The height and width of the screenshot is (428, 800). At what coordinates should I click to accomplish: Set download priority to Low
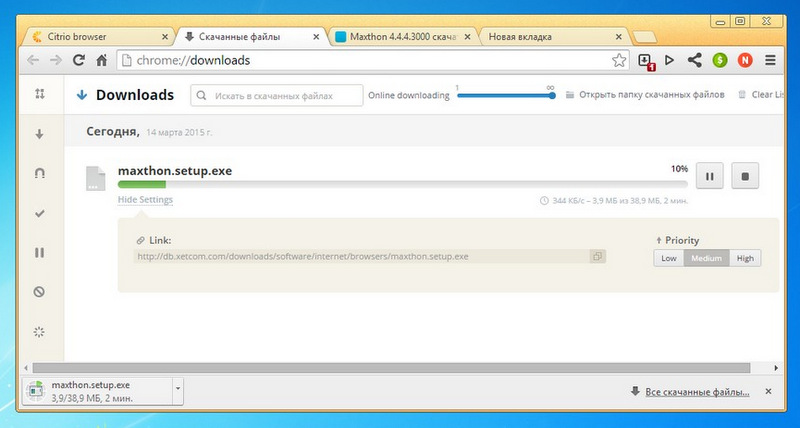click(x=669, y=258)
